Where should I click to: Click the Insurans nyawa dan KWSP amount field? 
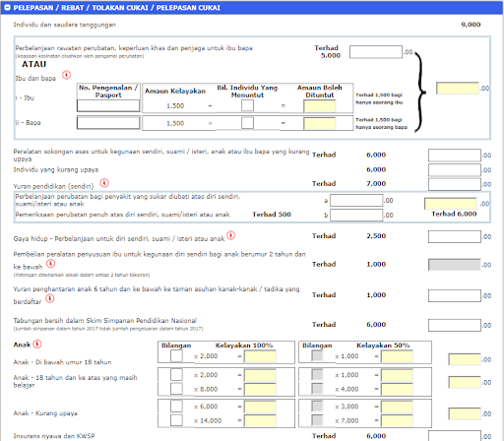[455, 436]
